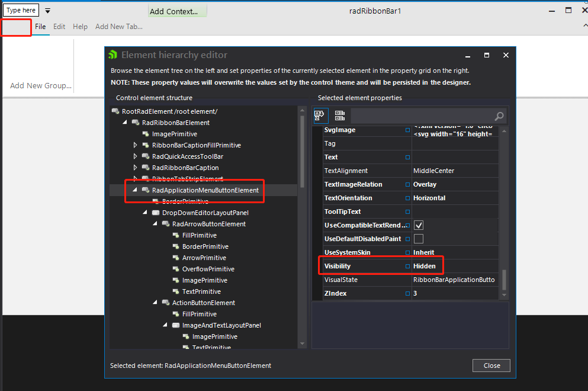The width and height of the screenshot is (588, 391).
Task: Collapse the ActionButtonElement tree node
Action: pos(156,303)
